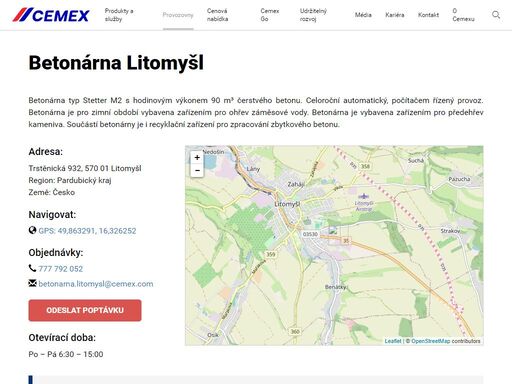Select the Provozovny menu item
The width and height of the screenshot is (512, 384).
pyautogui.click(x=178, y=15)
